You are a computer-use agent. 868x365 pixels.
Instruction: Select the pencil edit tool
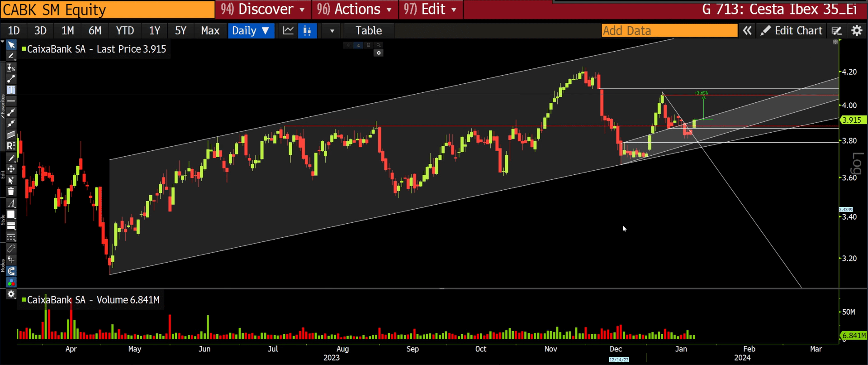tap(11, 158)
